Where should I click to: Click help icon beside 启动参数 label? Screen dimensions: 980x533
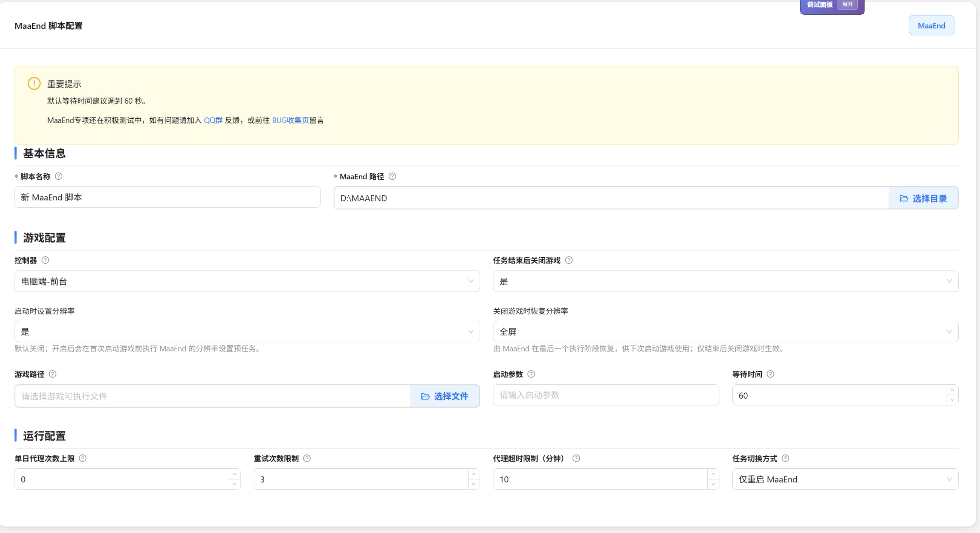[x=531, y=374]
